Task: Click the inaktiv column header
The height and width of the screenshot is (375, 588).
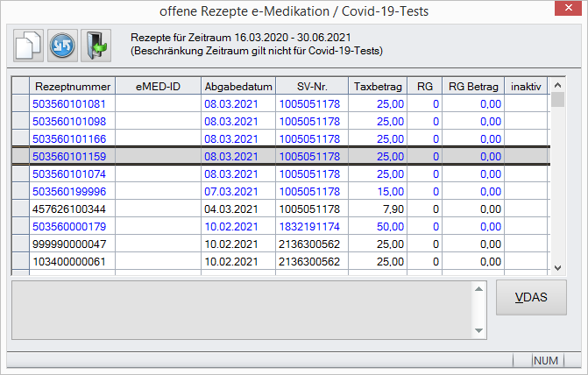Action: pos(527,86)
